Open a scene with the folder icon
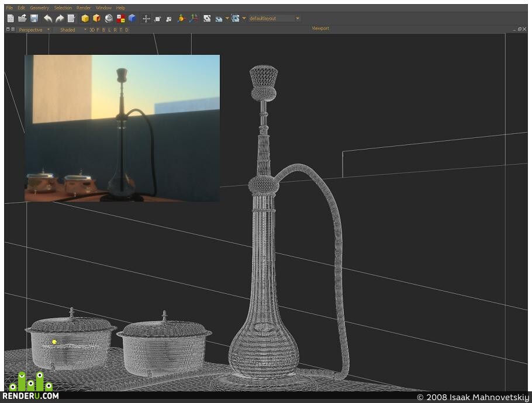This screenshot has height=403, width=532. click(x=22, y=18)
